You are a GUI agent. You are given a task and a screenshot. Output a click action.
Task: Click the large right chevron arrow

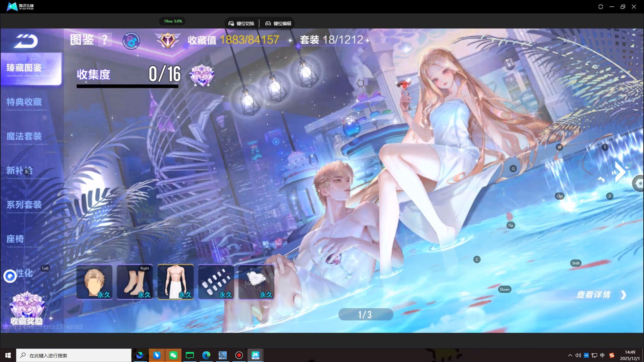620,172
